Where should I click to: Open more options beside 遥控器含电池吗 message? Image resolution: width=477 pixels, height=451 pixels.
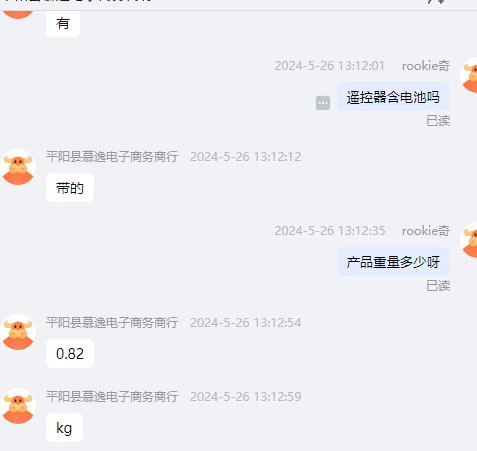pos(323,103)
